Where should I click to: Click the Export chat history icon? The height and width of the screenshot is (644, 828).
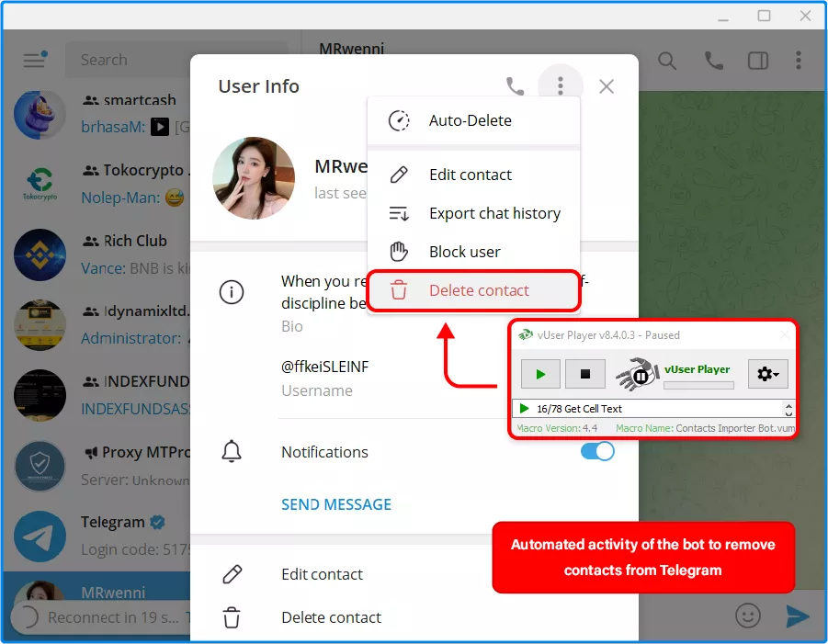point(399,213)
